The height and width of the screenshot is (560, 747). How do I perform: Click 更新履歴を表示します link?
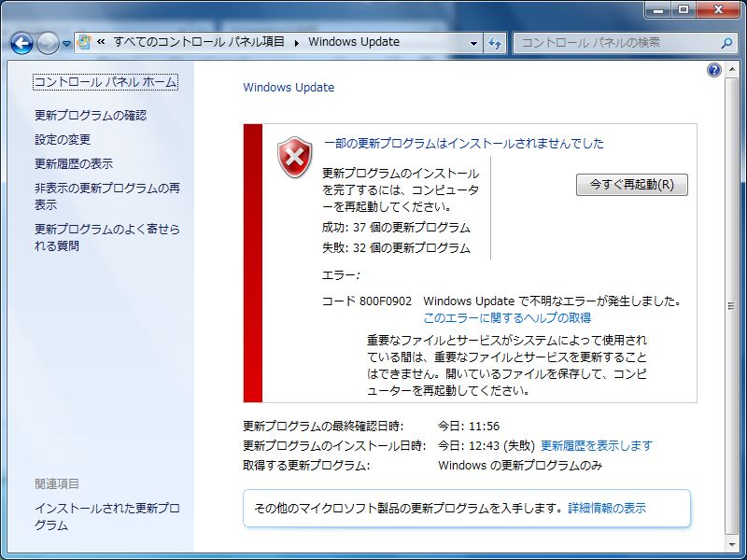point(597,446)
